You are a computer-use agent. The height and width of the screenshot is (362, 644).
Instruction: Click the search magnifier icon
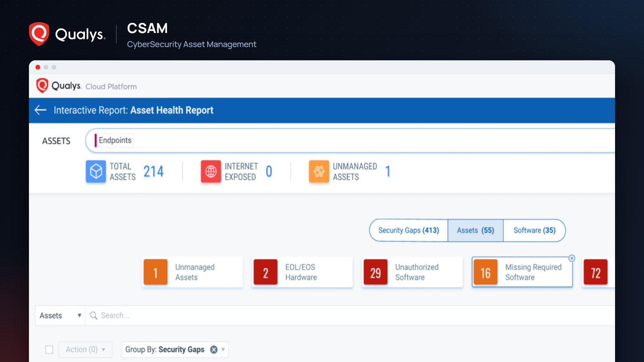[x=93, y=315]
